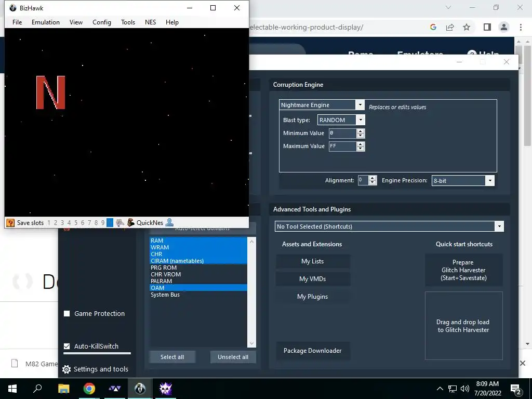Viewport: 532px width, 399px height.
Task: Toggle Chrome side panel icon
Action: coord(487,27)
